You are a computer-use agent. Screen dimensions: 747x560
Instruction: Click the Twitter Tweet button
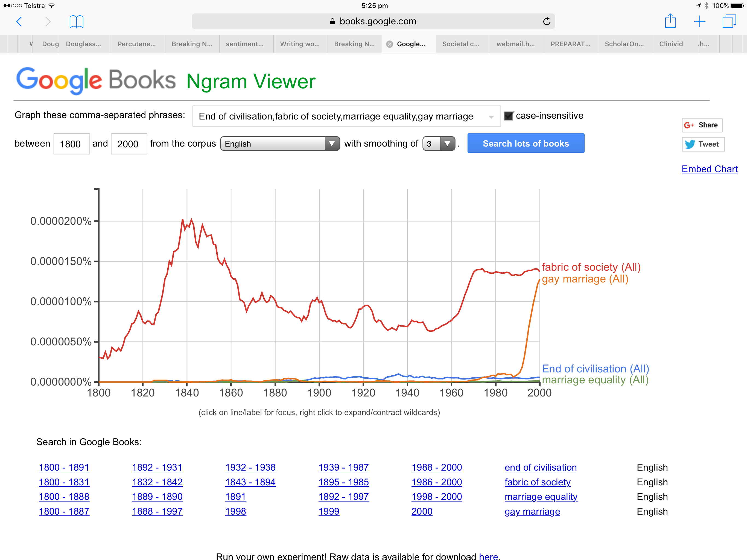[x=703, y=144]
